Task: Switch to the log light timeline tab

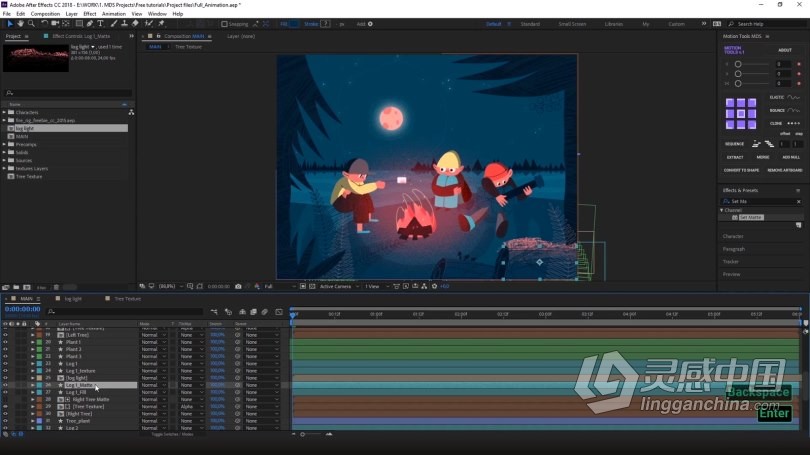Action: coord(73,299)
